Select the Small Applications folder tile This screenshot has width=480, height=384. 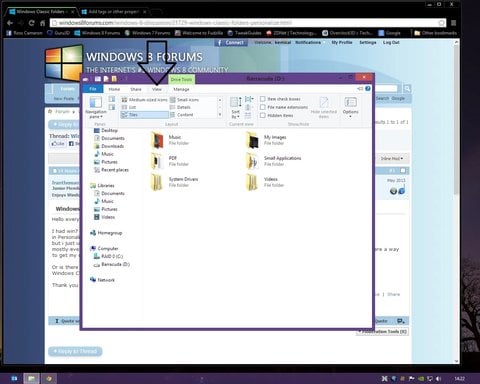[273, 161]
